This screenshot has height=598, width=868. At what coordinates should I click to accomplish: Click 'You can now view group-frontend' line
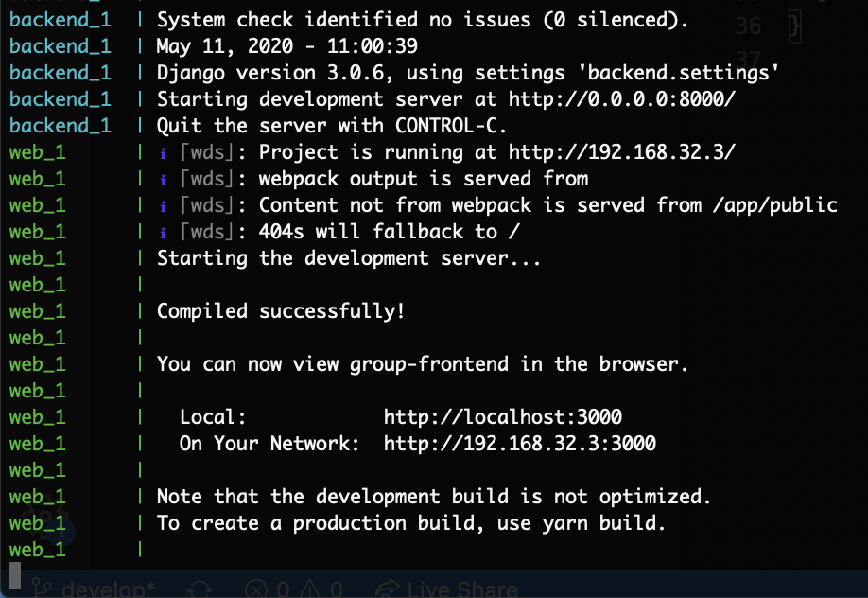tap(423, 364)
